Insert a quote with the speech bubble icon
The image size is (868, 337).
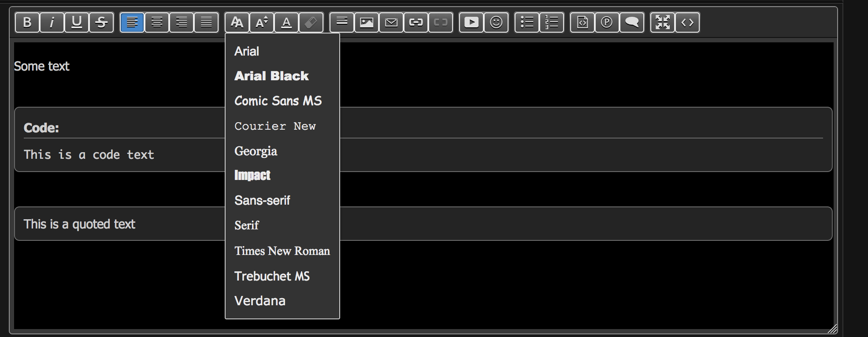pyautogui.click(x=631, y=22)
